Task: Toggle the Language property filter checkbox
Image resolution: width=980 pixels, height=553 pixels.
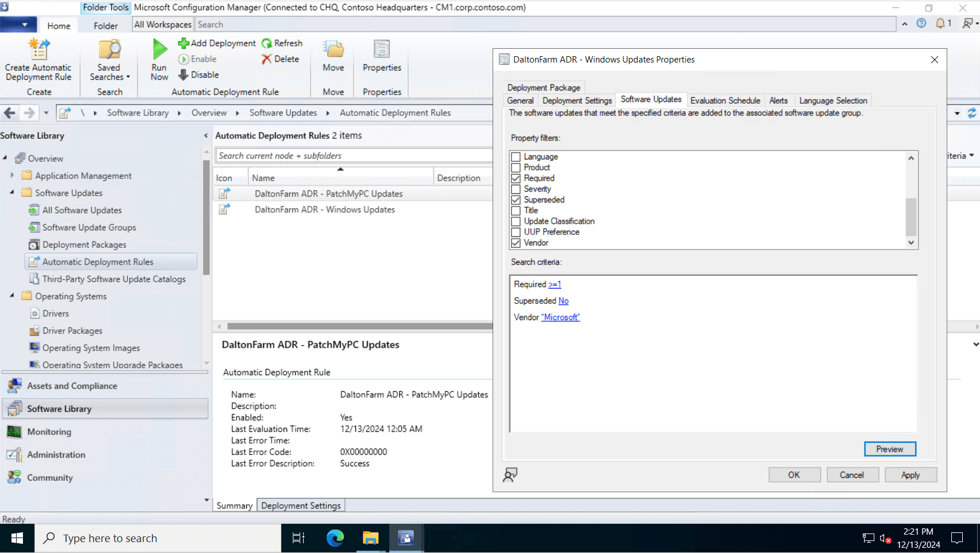Action: tap(516, 157)
